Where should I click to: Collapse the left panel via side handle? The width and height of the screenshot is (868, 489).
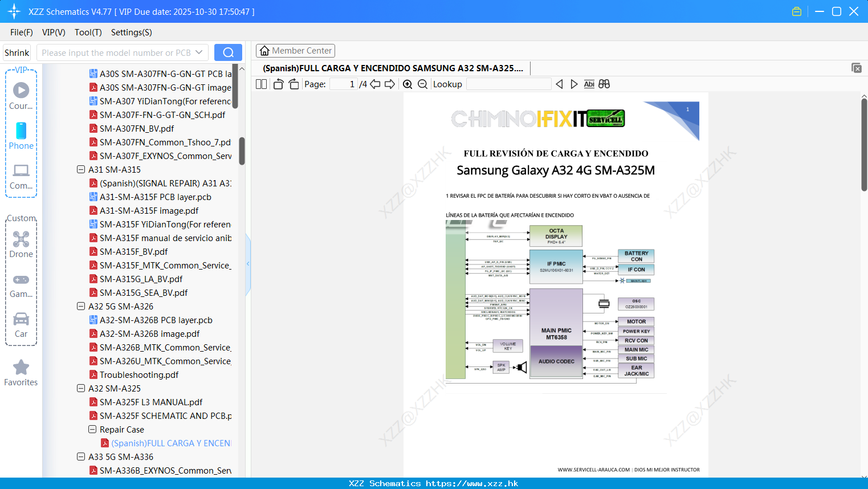[248, 263]
